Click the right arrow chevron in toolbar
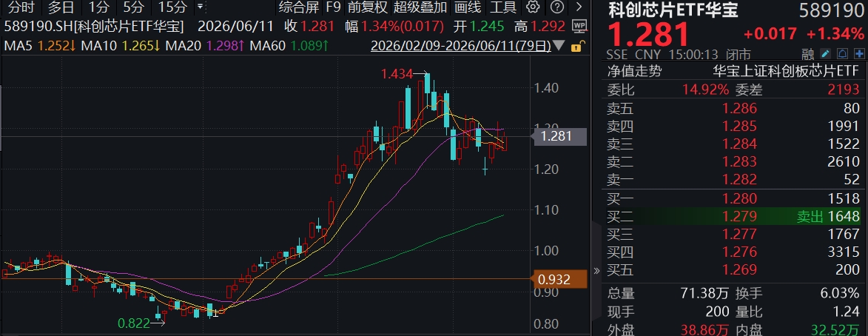The width and height of the screenshot is (868, 336). point(579,7)
